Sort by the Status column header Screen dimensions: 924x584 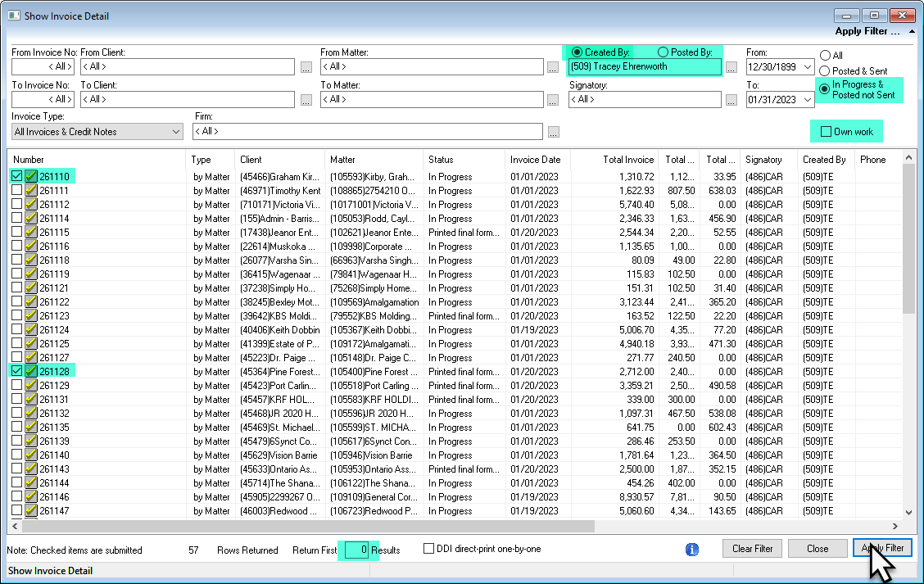click(x=464, y=160)
